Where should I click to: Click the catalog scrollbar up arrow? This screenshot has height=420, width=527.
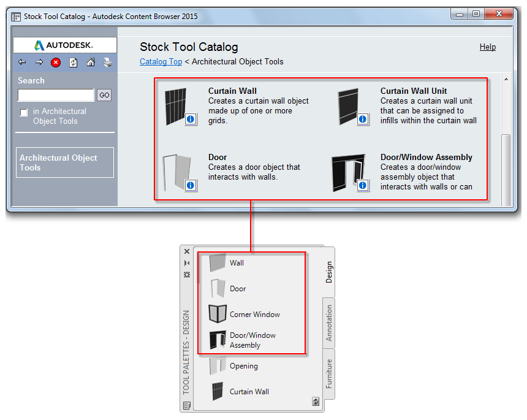pos(506,79)
